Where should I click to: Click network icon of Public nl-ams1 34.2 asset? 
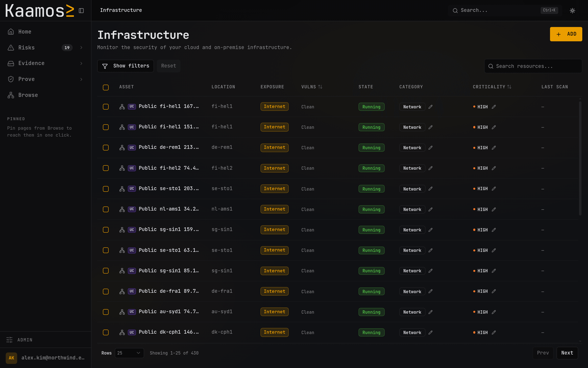(x=122, y=209)
